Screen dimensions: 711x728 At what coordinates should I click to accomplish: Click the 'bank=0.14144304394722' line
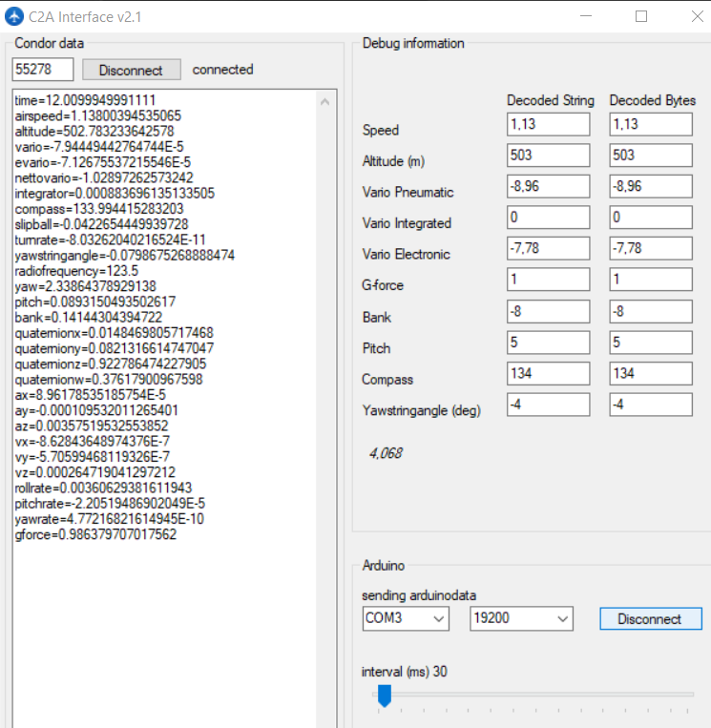(x=88, y=318)
